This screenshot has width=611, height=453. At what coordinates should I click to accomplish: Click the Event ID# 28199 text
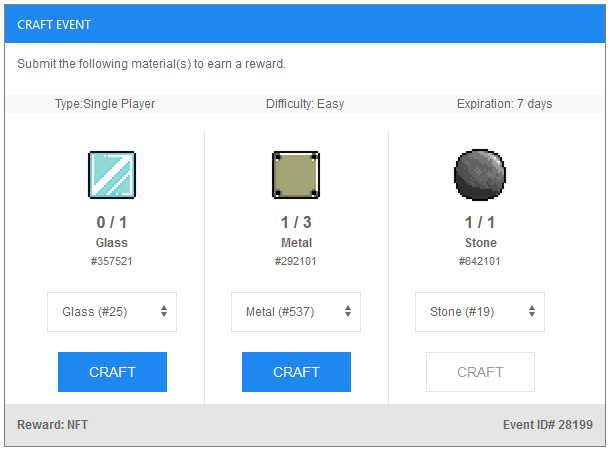click(548, 425)
